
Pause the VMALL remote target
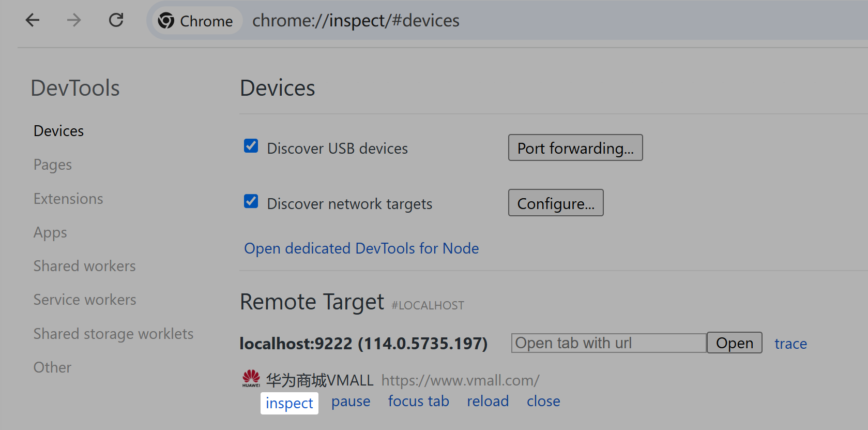351,402
